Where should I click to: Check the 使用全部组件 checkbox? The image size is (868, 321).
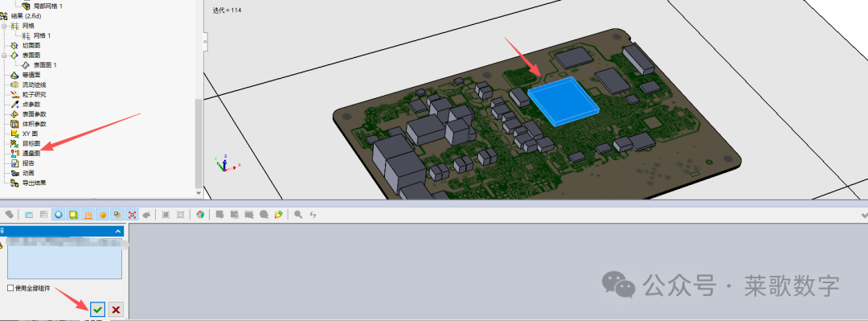10,288
